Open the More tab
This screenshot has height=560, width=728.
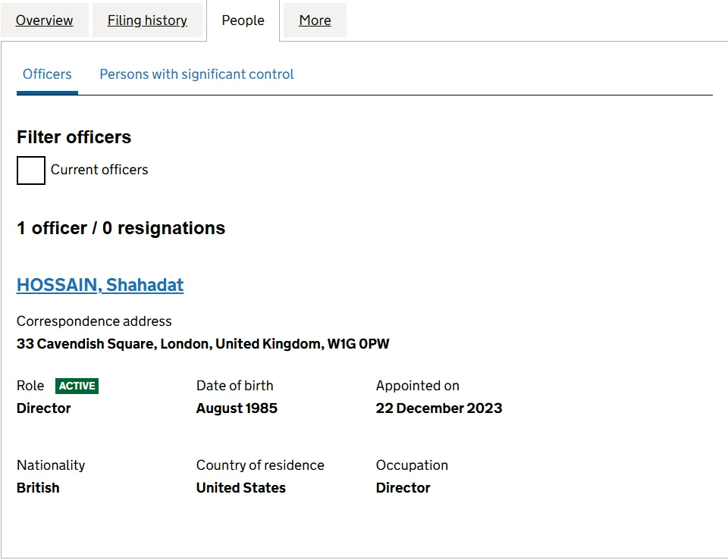[x=315, y=20]
